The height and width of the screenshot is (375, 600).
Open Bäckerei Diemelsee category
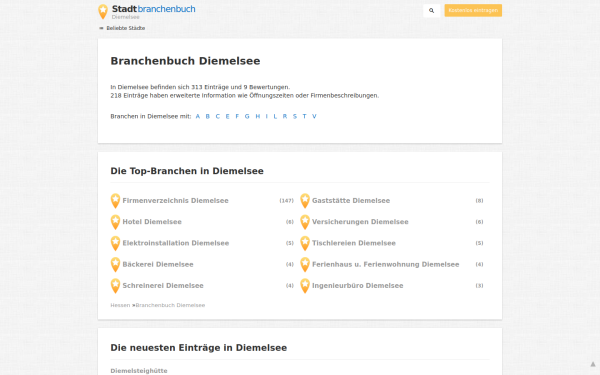pos(158,264)
